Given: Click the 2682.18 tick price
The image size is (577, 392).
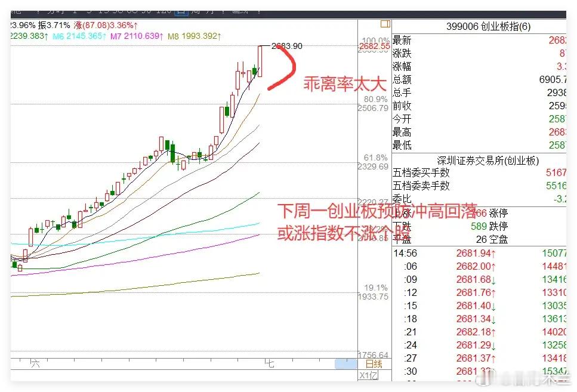Looking at the screenshot, I should [x=476, y=332].
